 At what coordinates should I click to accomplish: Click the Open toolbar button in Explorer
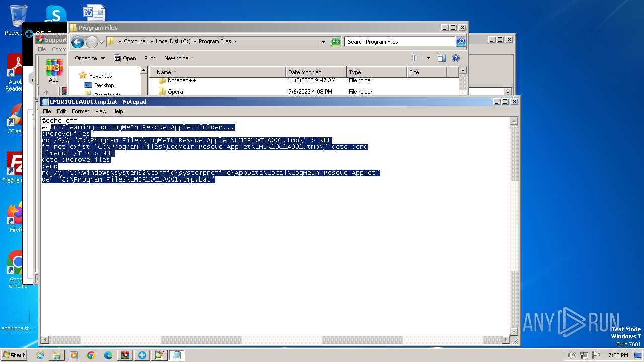(125, 58)
